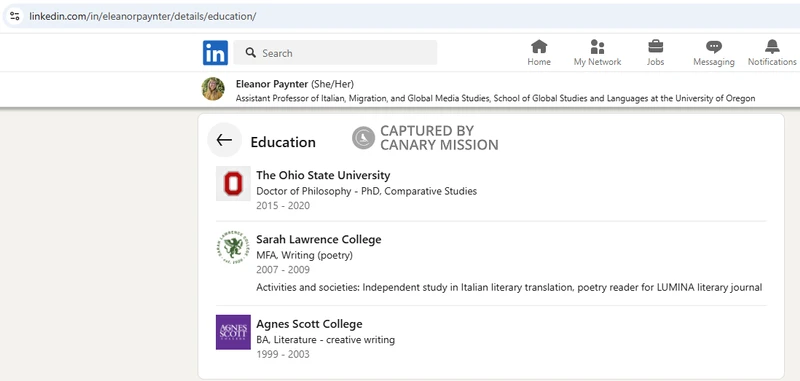Open the Sarah Lawrence College link
The image size is (800, 381).
[x=318, y=240]
